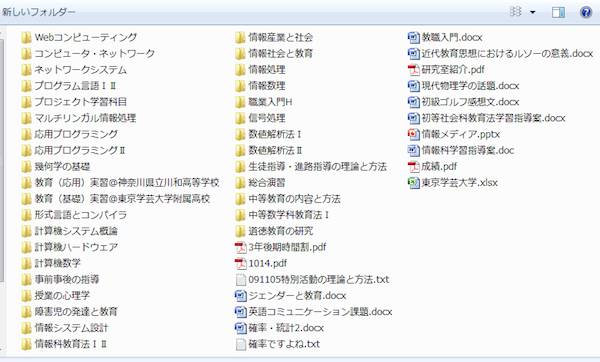Click the folder name 中等数学科教育法Ⅰ
This screenshot has height=362, width=600.
pyautogui.click(x=289, y=215)
